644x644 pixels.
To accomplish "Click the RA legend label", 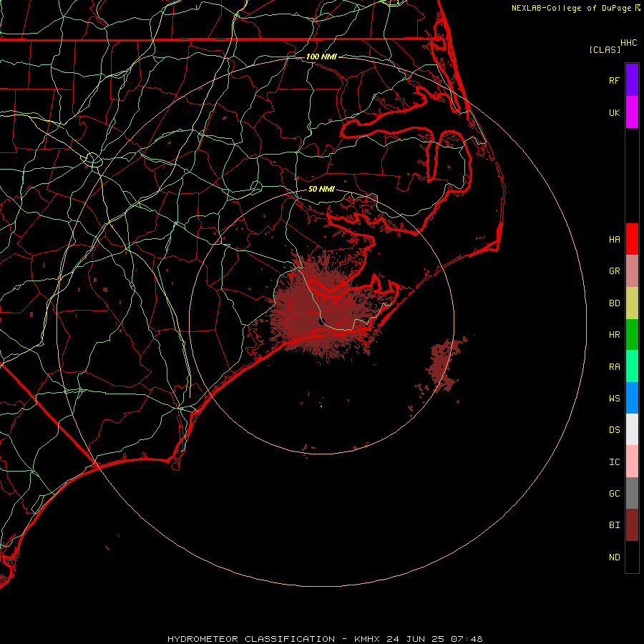I will coord(614,367).
